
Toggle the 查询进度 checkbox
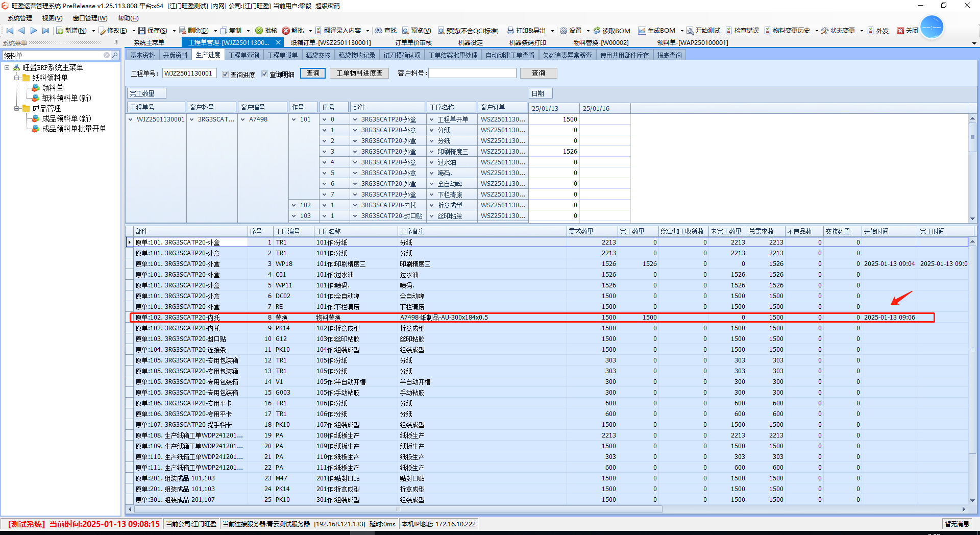point(225,74)
